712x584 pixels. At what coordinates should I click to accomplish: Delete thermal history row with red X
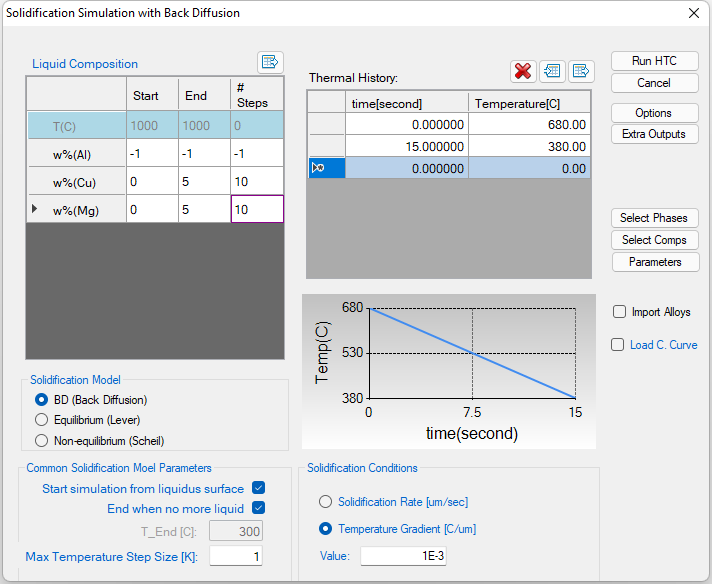point(523,71)
